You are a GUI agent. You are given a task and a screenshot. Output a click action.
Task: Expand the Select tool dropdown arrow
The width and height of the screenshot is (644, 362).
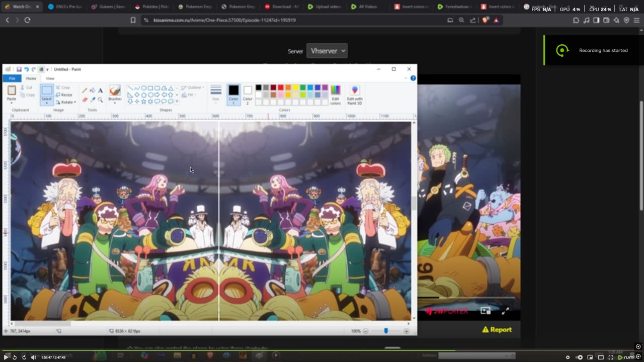(46, 103)
